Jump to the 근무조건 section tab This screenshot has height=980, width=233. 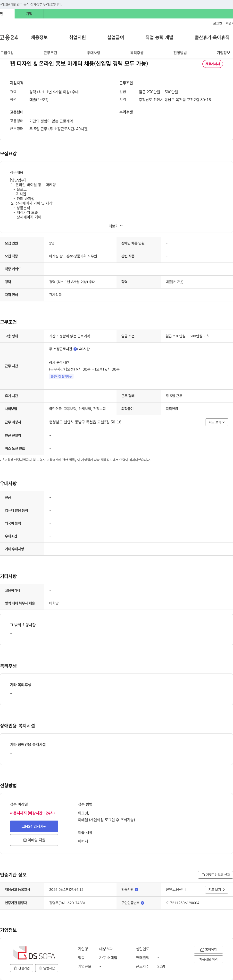click(x=50, y=53)
